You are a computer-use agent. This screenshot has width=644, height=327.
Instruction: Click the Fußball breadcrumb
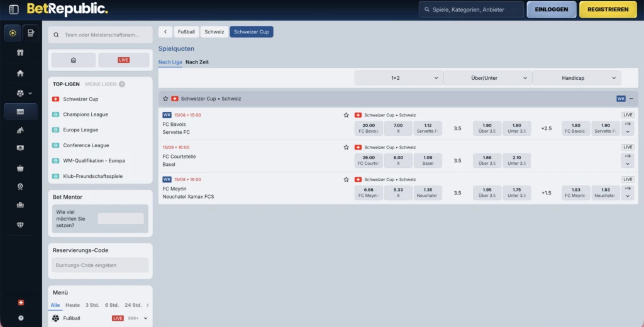186,31
